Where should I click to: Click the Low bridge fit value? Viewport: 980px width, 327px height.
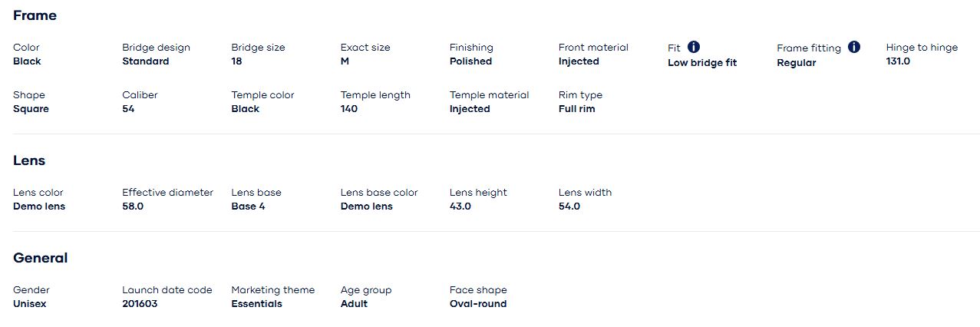coord(701,63)
